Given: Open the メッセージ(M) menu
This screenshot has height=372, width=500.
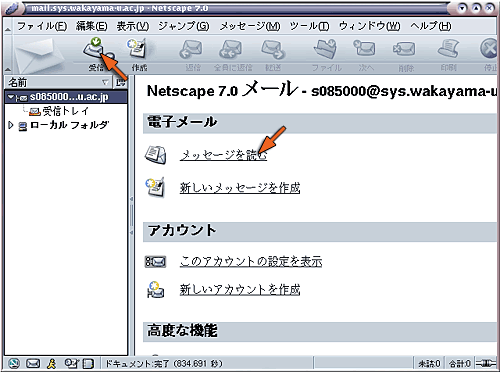Looking at the screenshot, I should pos(250,26).
